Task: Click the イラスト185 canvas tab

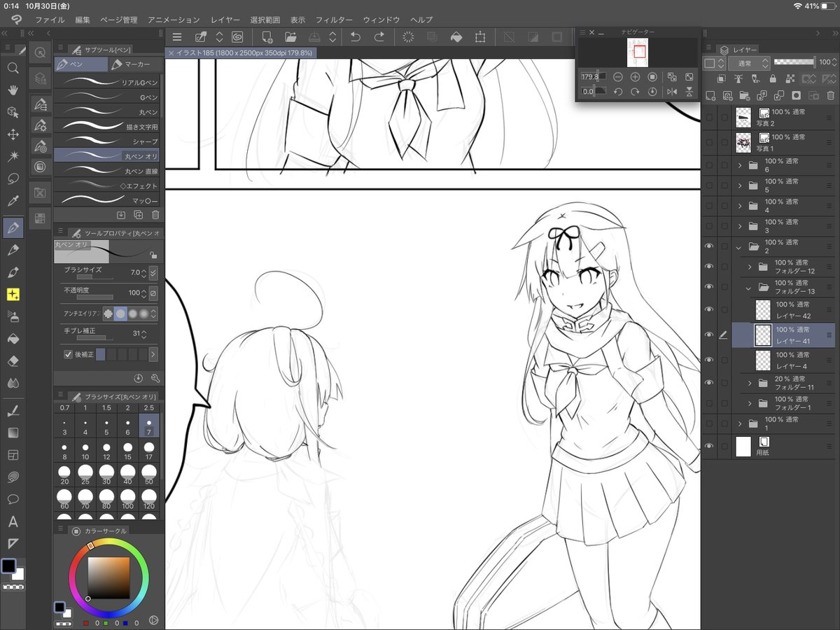Action: coord(240,52)
